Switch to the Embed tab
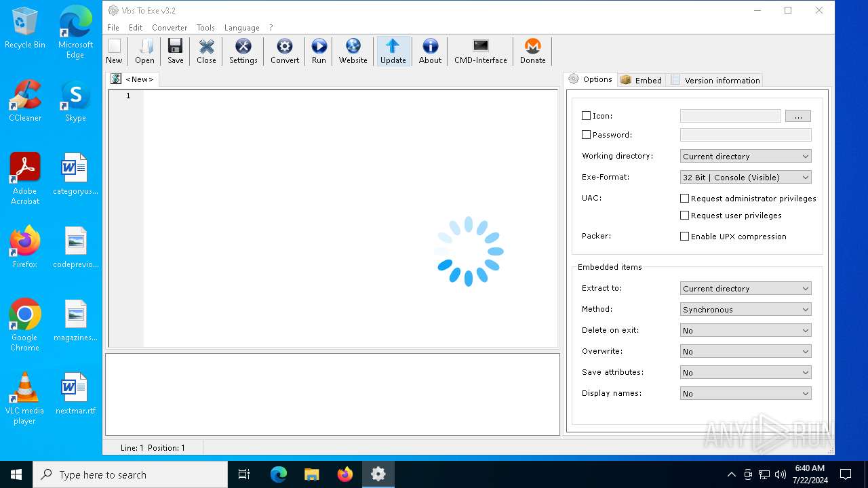Image resolution: width=868 pixels, height=488 pixels. pyautogui.click(x=641, y=80)
